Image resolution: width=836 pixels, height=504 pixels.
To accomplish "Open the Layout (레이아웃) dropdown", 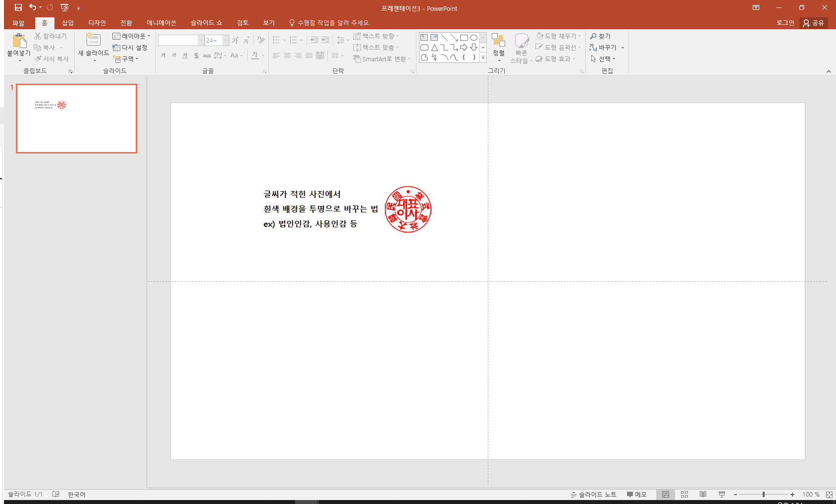I will click(x=131, y=36).
